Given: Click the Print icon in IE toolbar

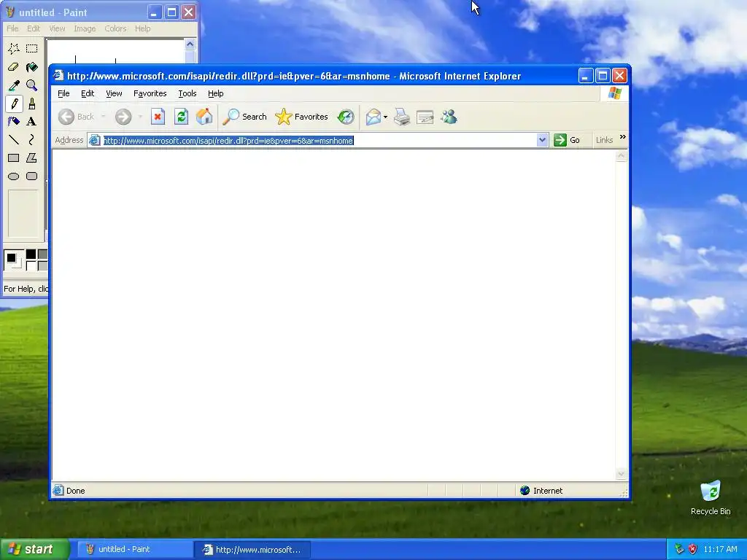Looking at the screenshot, I should click(402, 117).
